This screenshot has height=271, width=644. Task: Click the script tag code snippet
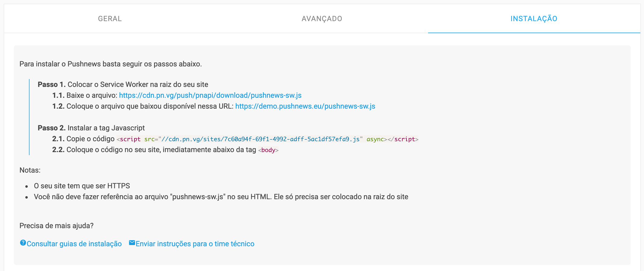tap(267, 139)
